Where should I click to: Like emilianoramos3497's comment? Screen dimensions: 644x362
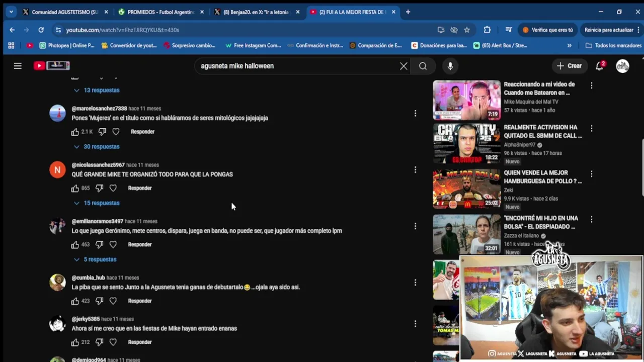coord(75,244)
